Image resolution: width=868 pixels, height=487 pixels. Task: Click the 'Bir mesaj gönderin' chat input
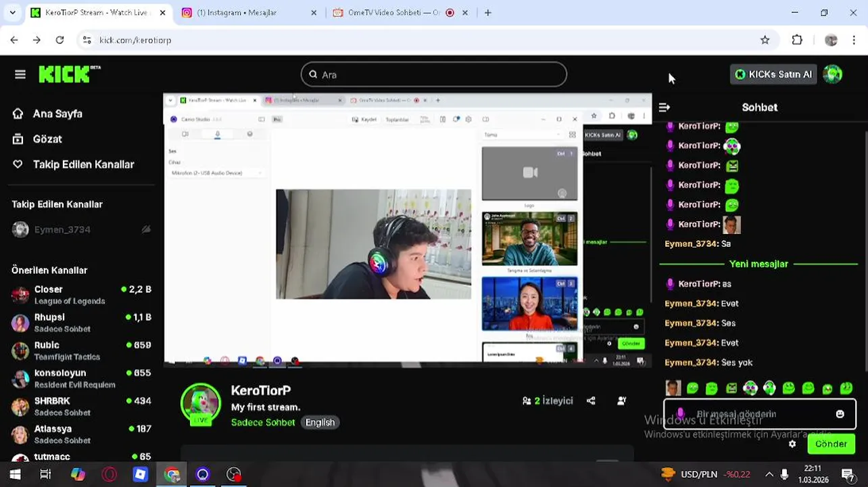click(x=759, y=414)
